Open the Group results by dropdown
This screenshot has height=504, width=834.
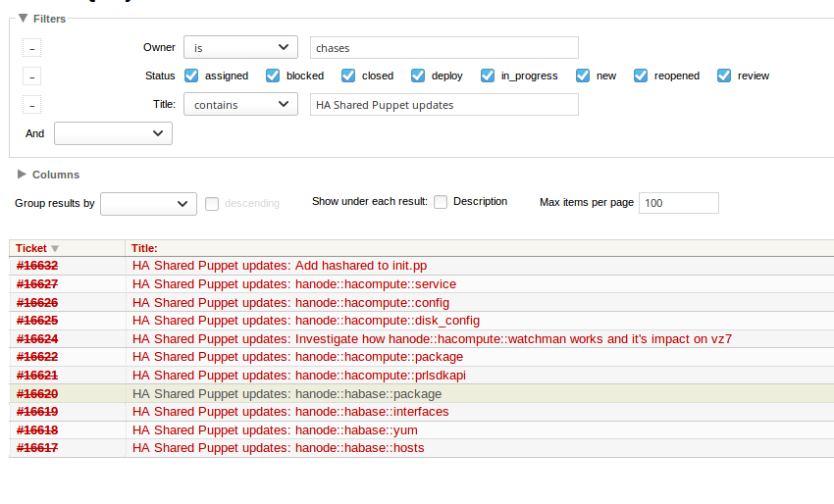point(148,203)
